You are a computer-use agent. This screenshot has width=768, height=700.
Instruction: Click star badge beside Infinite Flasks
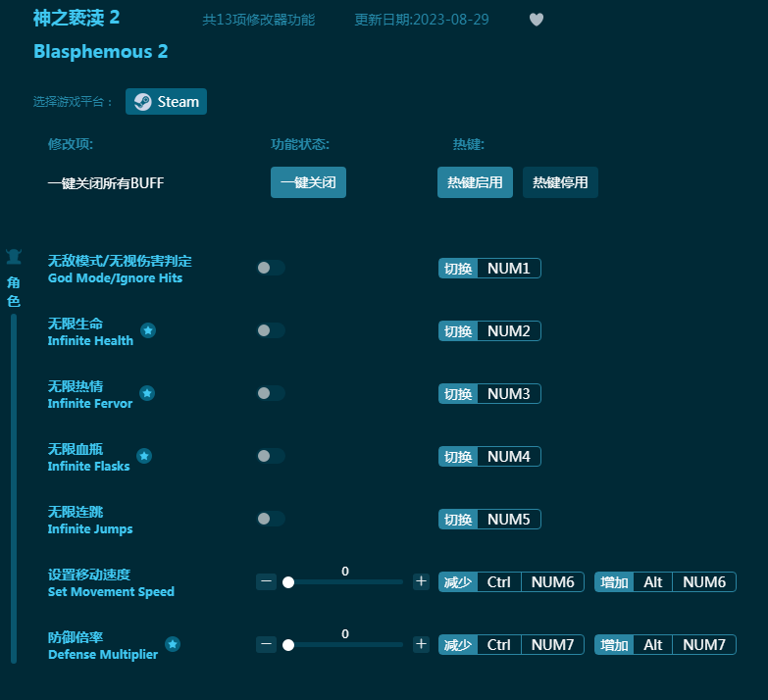coord(144,456)
